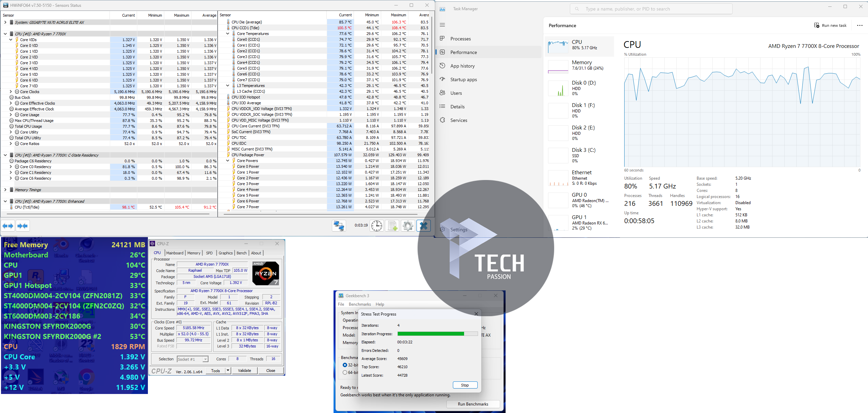Click Task Manager search input field
This screenshot has height=413, width=868.
coord(651,9)
